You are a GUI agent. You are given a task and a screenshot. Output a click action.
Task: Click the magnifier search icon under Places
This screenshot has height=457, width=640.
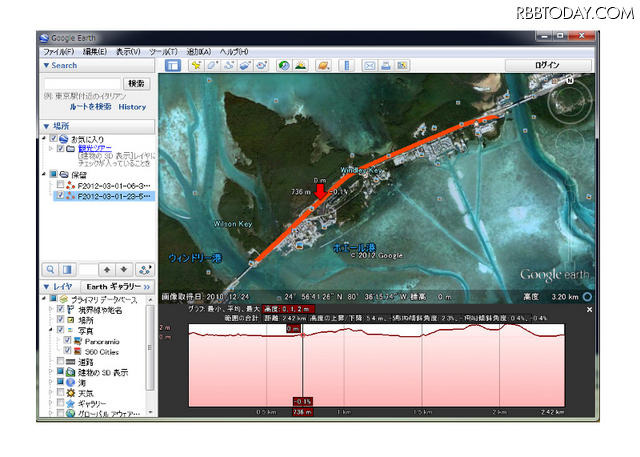point(50,270)
